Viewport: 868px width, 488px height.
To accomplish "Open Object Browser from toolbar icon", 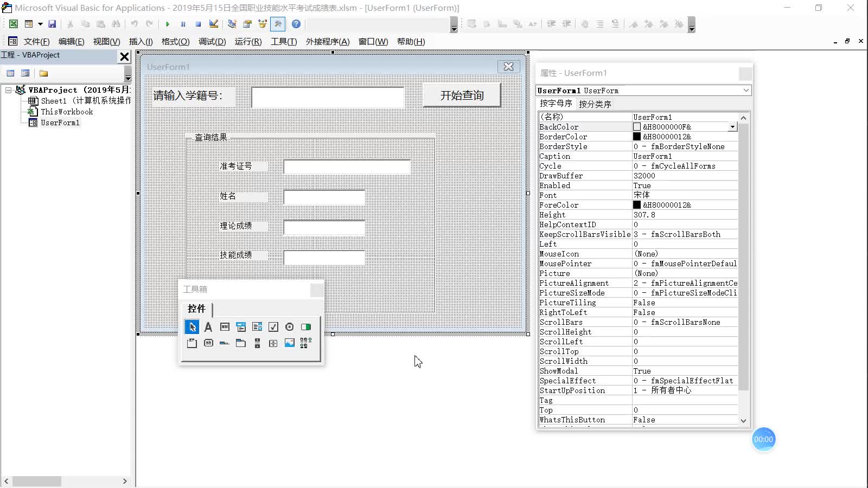I will click(263, 24).
